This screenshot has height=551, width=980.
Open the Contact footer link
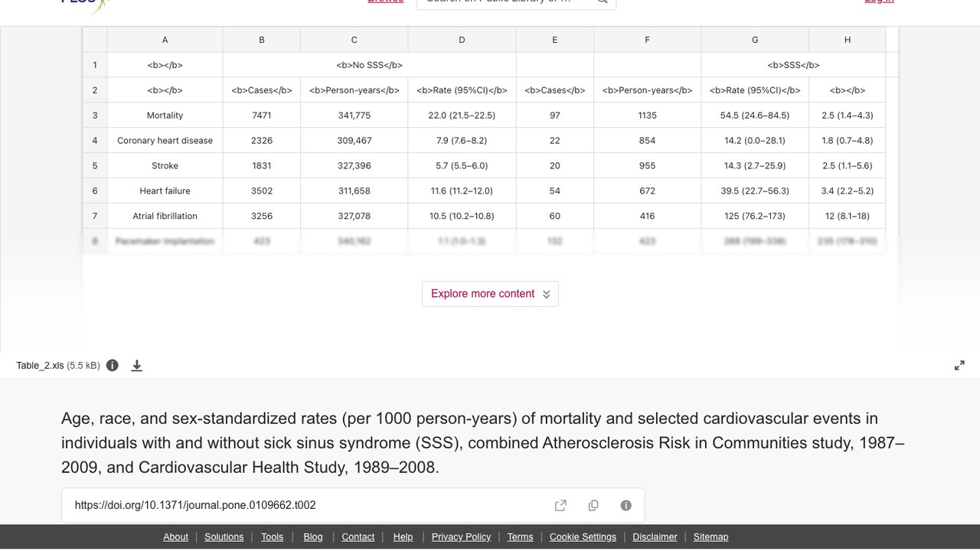tap(358, 537)
